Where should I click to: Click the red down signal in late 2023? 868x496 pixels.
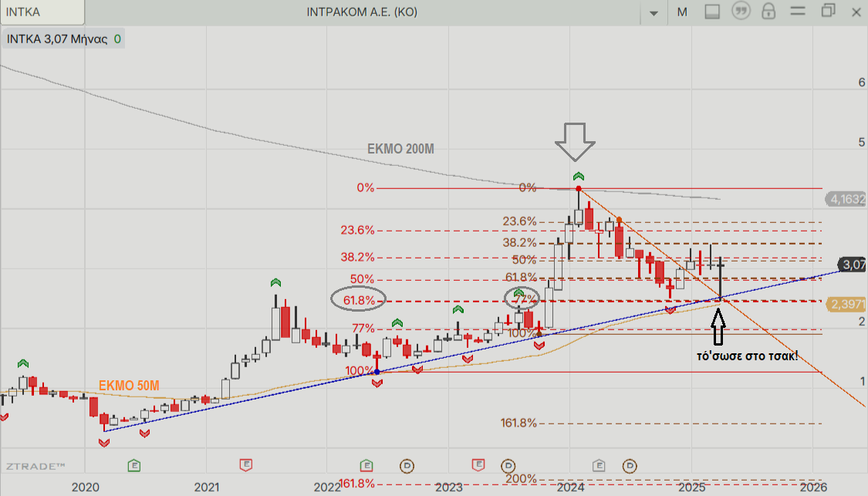pyautogui.click(x=539, y=346)
